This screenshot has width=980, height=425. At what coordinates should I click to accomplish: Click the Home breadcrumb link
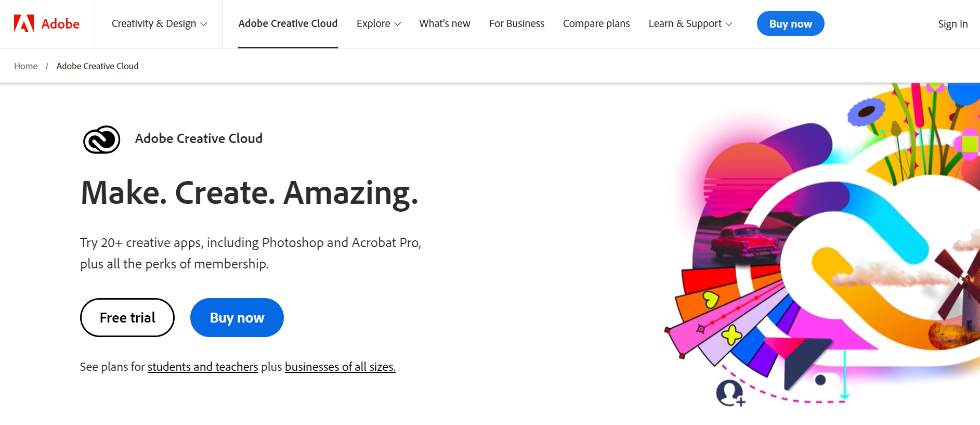click(x=26, y=66)
